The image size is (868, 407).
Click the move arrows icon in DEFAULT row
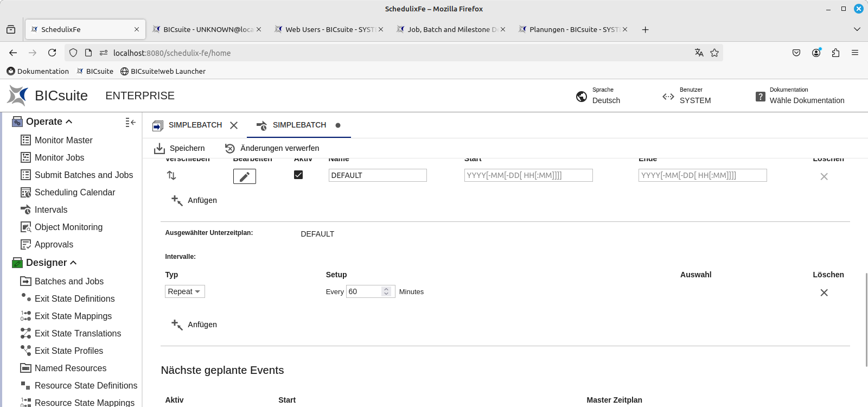(x=171, y=175)
